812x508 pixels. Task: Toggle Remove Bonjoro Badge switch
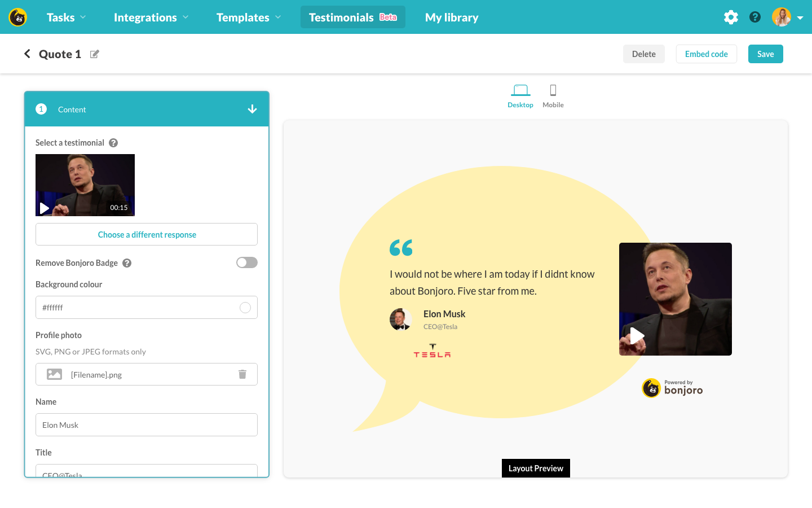pos(247,262)
